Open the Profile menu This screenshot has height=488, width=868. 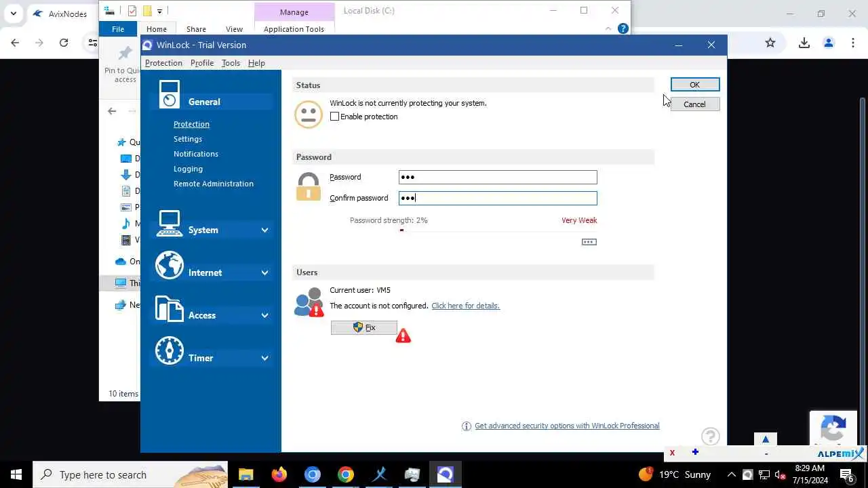click(x=202, y=63)
